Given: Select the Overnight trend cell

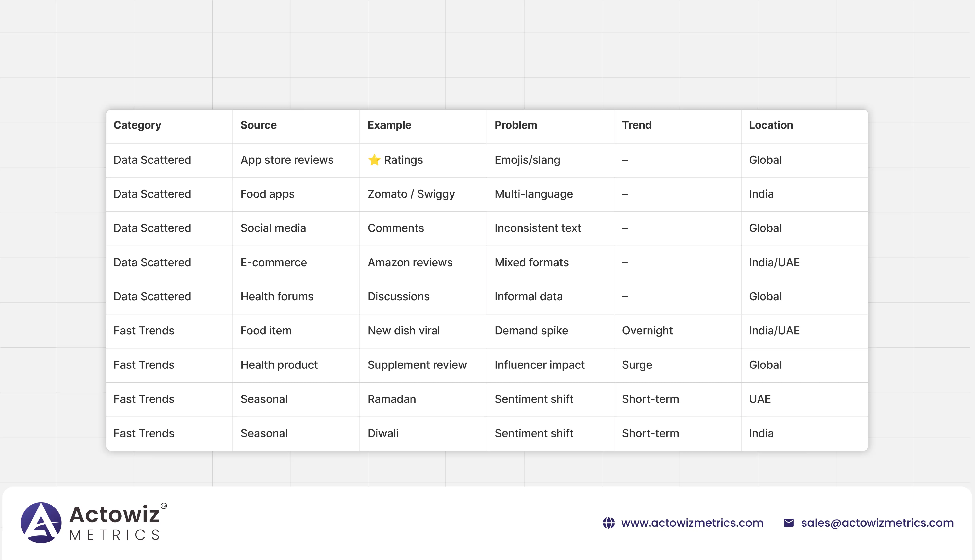Looking at the screenshot, I should (647, 330).
